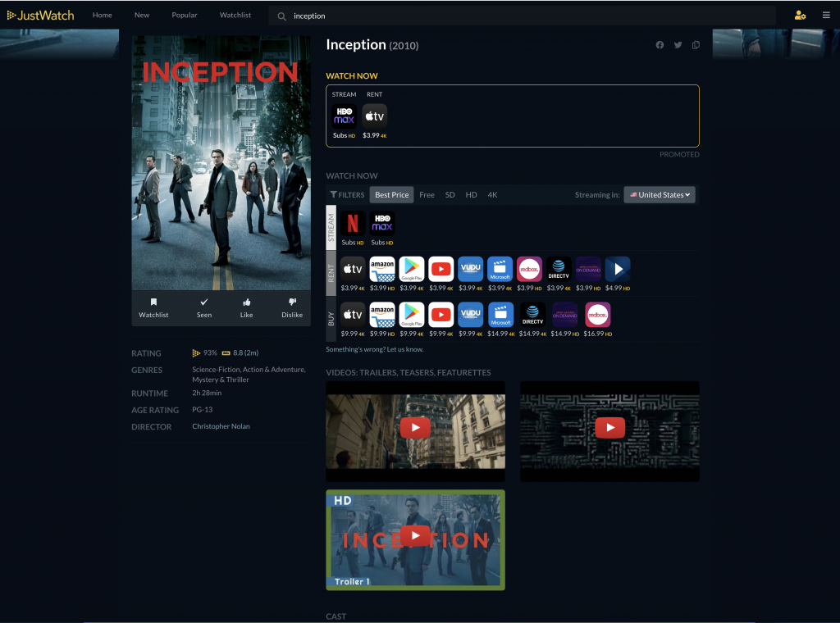
Task: Open the United States country dropdown
Action: (660, 195)
